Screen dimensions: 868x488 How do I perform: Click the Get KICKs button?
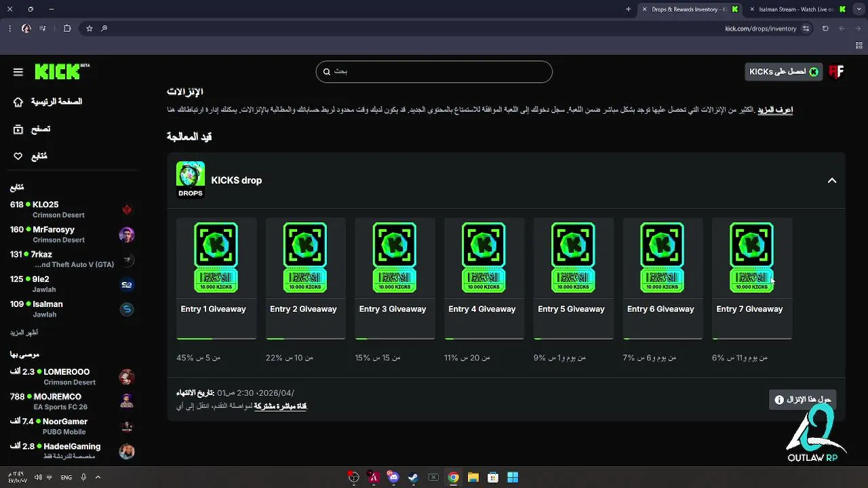point(784,72)
